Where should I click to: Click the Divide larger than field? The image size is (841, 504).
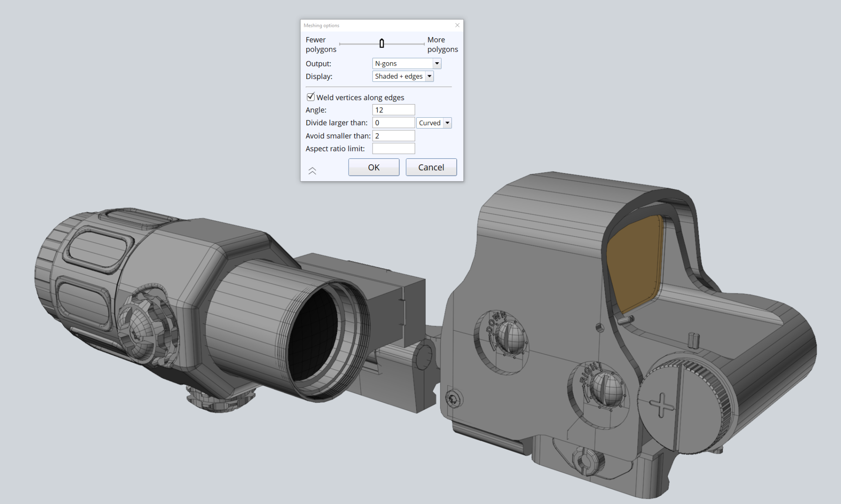pyautogui.click(x=393, y=123)
